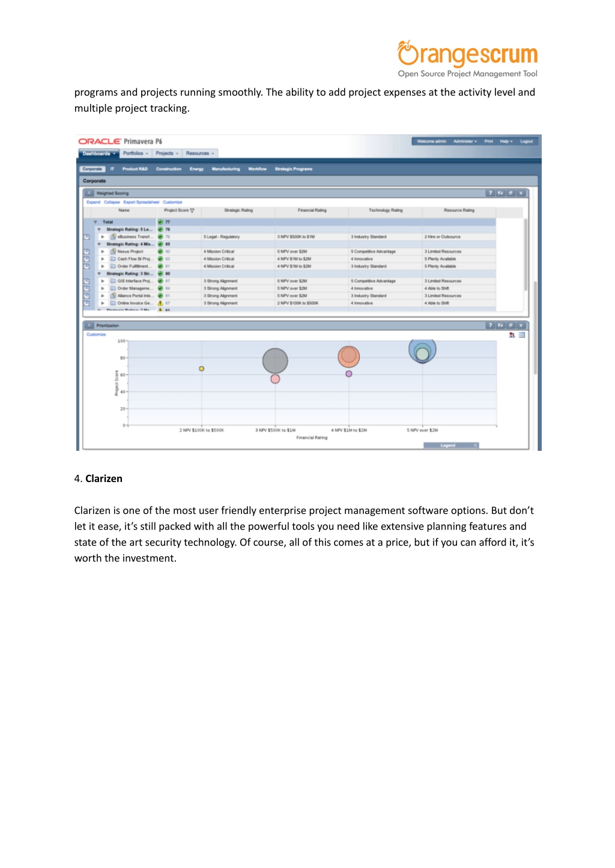615x868 pixels.
Task: Open the Administer dropdown
Action: tap(465, 142)
